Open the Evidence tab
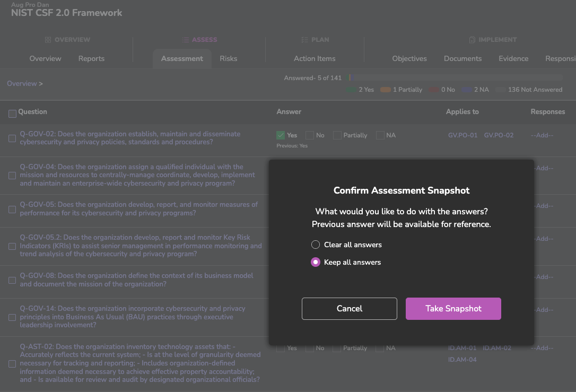The image size is (576, 392). 513,58
